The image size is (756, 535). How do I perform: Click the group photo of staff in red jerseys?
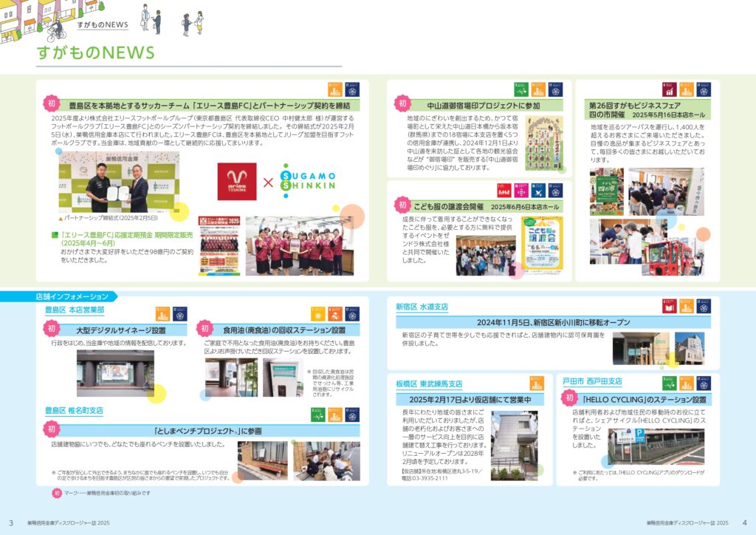300,246
